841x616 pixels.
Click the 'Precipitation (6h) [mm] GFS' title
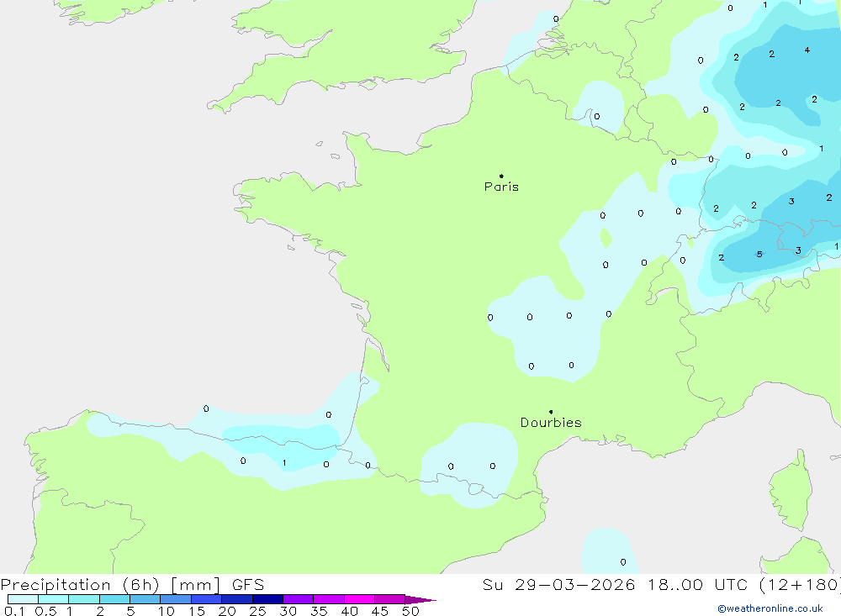point(133,584)
